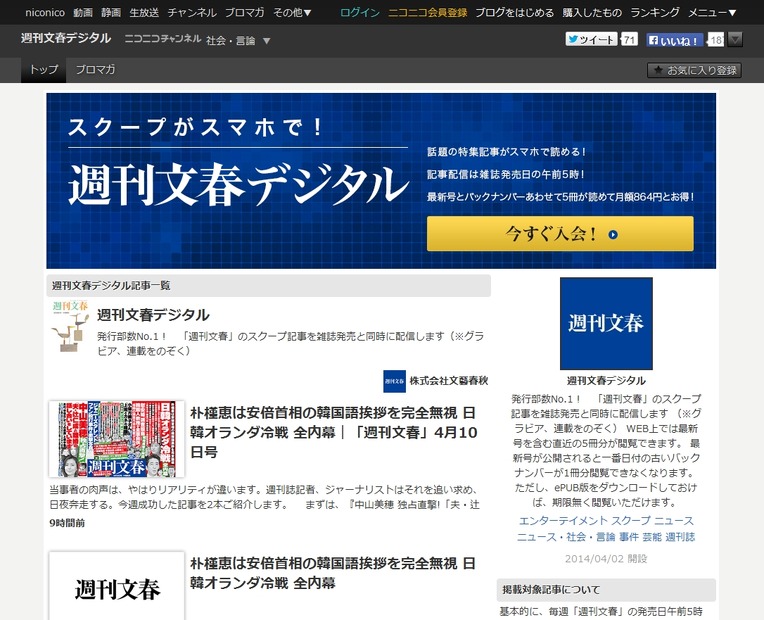Open niconico home link
The image size is (764, 620).
pos(45,13)
